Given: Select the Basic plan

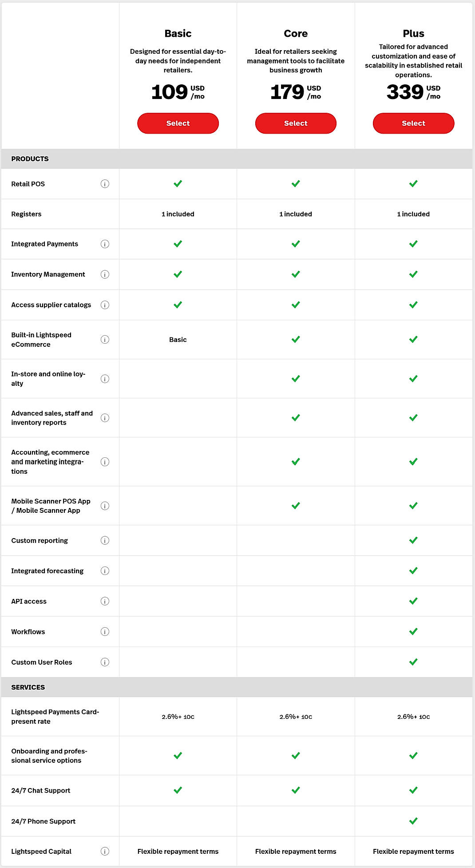Looking at the screenshot, I should (178, 123).
